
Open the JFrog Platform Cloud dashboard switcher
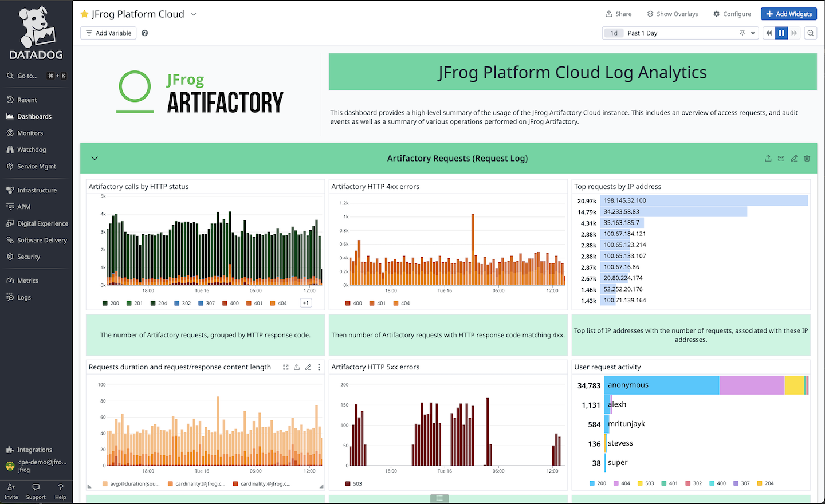[193, 14]
